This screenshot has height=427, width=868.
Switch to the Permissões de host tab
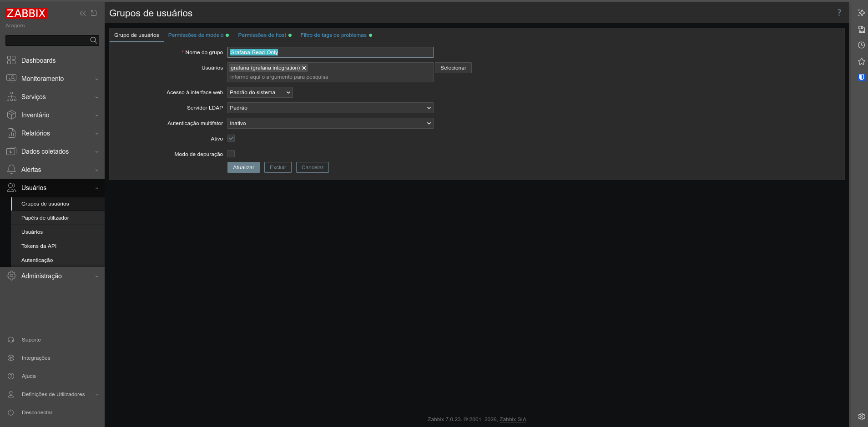(x=262, y=35)
